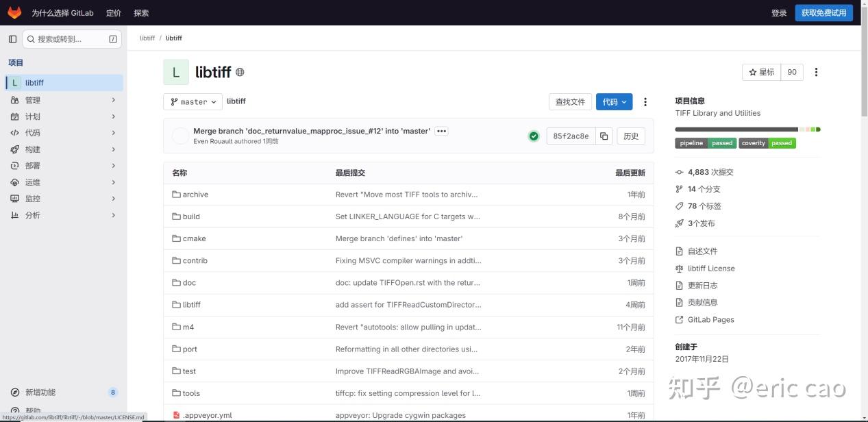The height and width of the screenshot is (422, 868).
Task: Click the languages color bar
Action: 747,129
